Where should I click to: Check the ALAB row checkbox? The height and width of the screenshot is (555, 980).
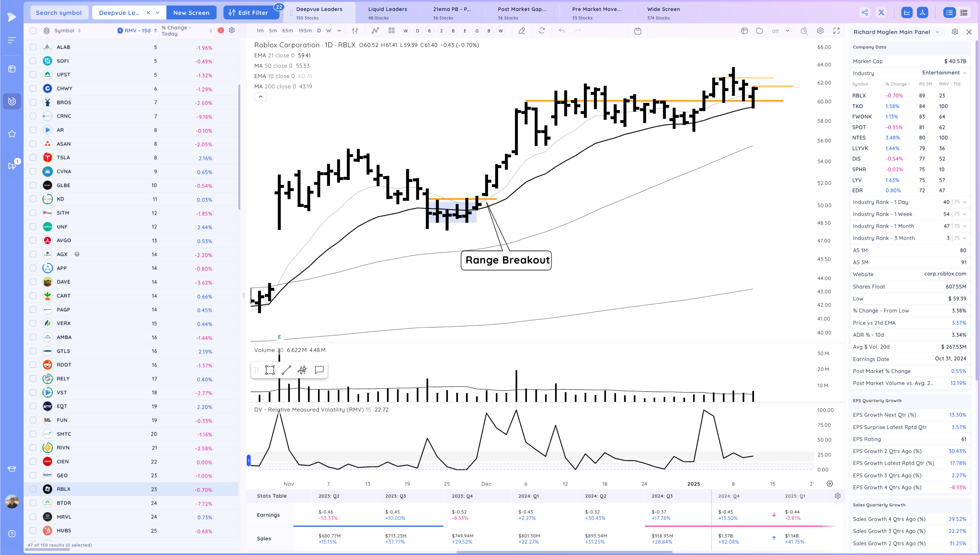point(33,47)
